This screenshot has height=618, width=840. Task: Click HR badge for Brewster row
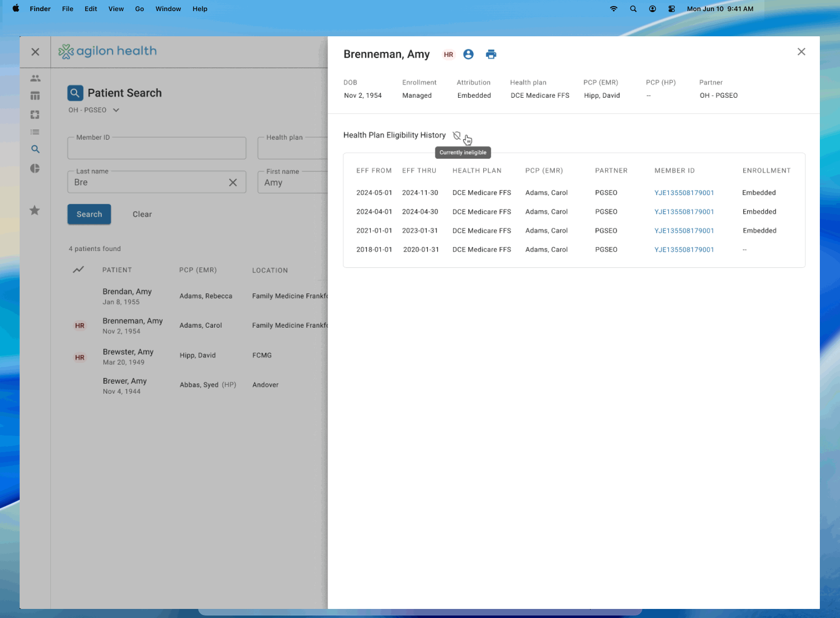click(80, 357)
